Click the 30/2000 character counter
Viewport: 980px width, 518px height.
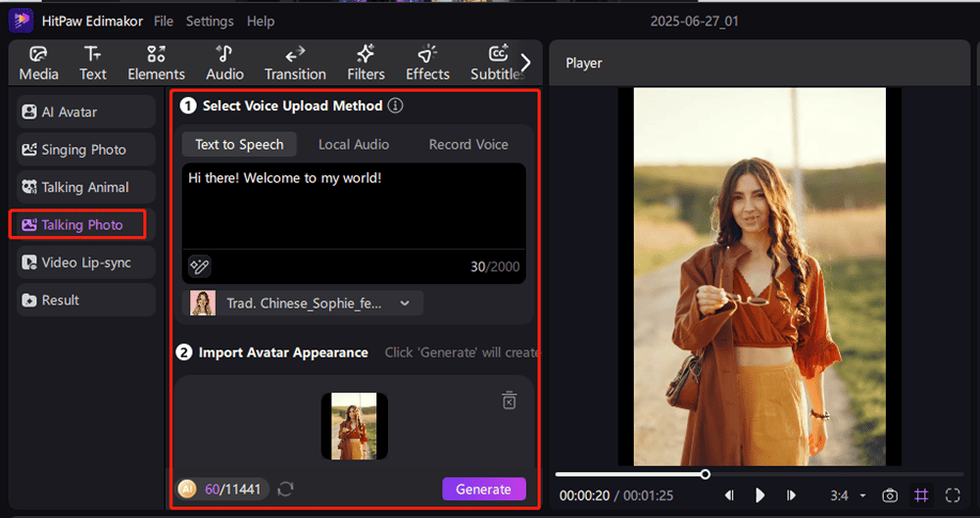tap(495, 266)
